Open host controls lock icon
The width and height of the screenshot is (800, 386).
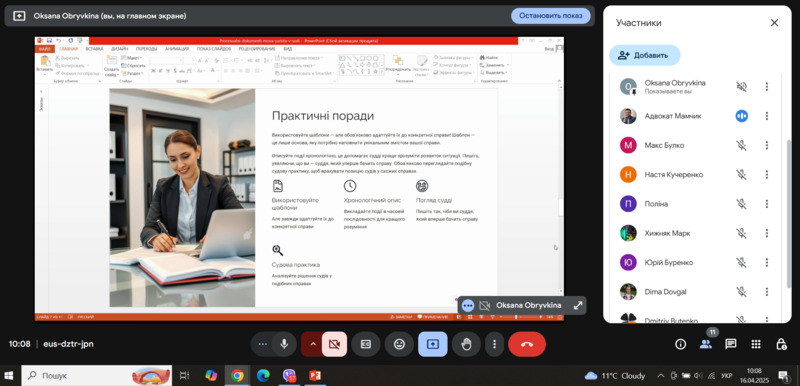click(x=781, y=344)
